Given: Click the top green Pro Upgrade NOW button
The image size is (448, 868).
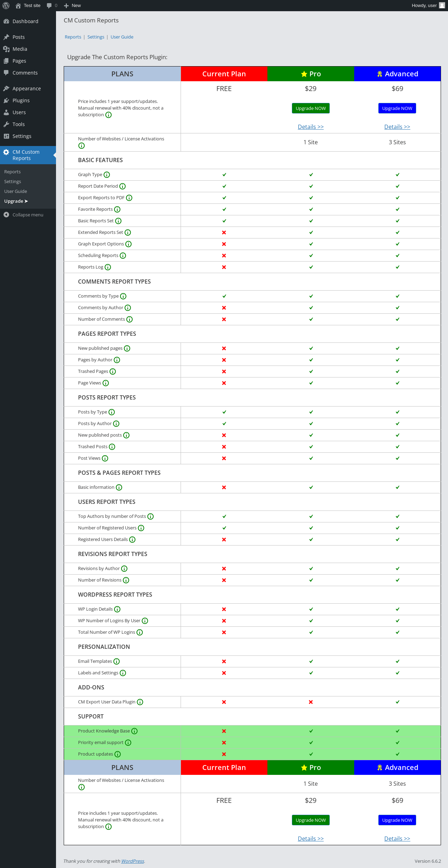Looking at the screenshot, I should tap(310, 109).
